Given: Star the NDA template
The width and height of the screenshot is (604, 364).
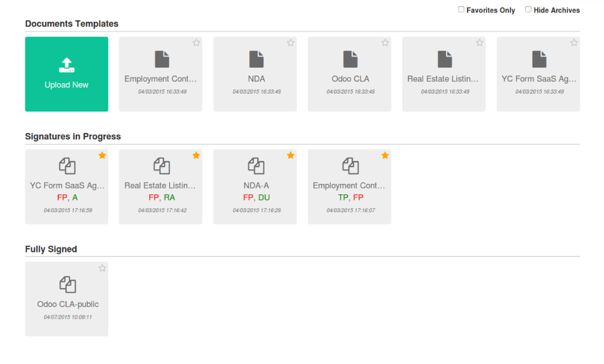Looking at the screenshot, I should [x=291, y=43].
